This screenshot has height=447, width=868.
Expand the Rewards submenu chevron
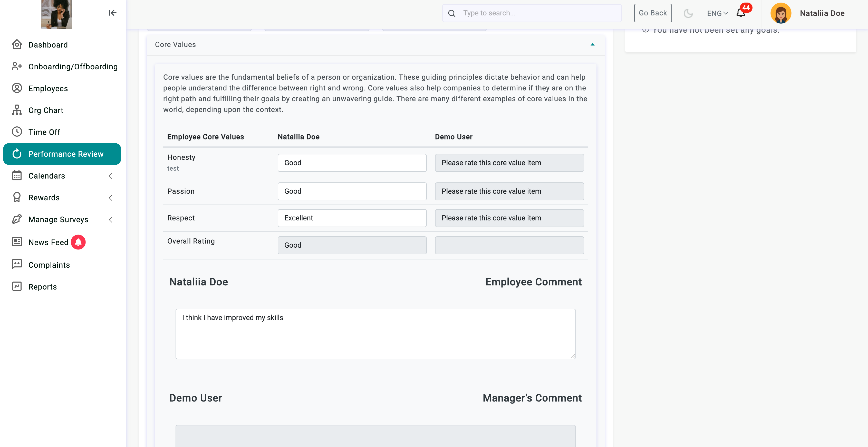pos(111,198)
